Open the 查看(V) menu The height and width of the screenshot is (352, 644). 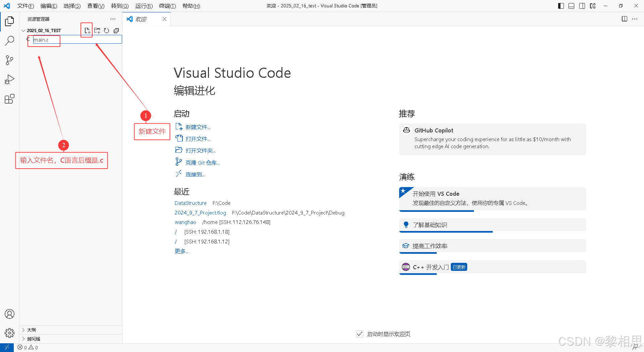click(96, 6)
